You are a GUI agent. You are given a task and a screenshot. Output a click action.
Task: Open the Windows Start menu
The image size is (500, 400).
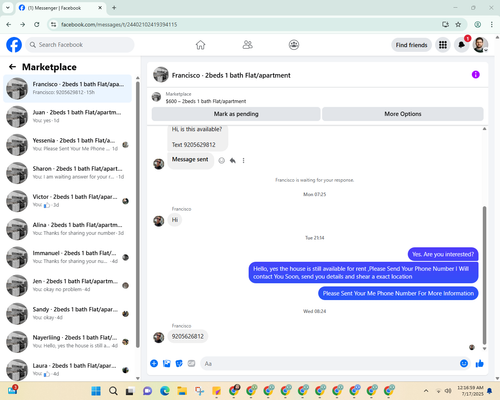click(96, 391)
